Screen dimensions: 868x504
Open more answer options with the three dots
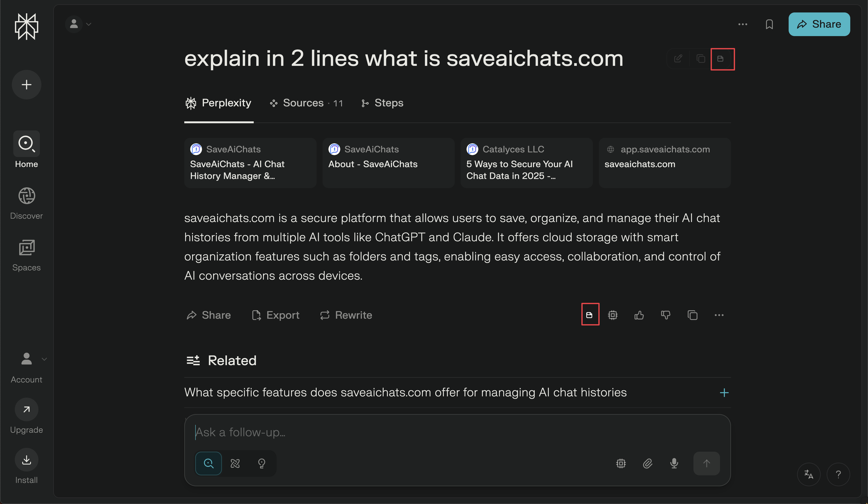(x=719, y=315)
